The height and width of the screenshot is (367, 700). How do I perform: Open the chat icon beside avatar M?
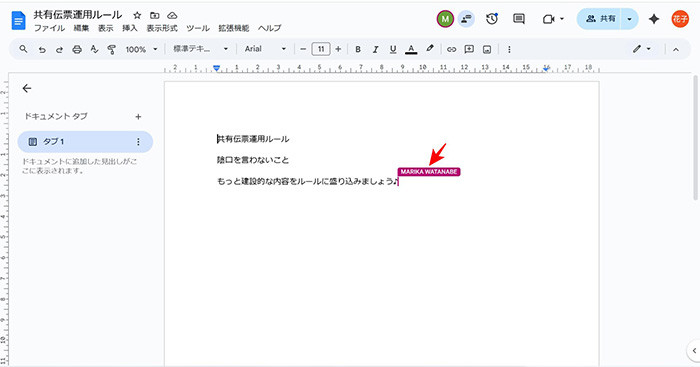(466, 19)
